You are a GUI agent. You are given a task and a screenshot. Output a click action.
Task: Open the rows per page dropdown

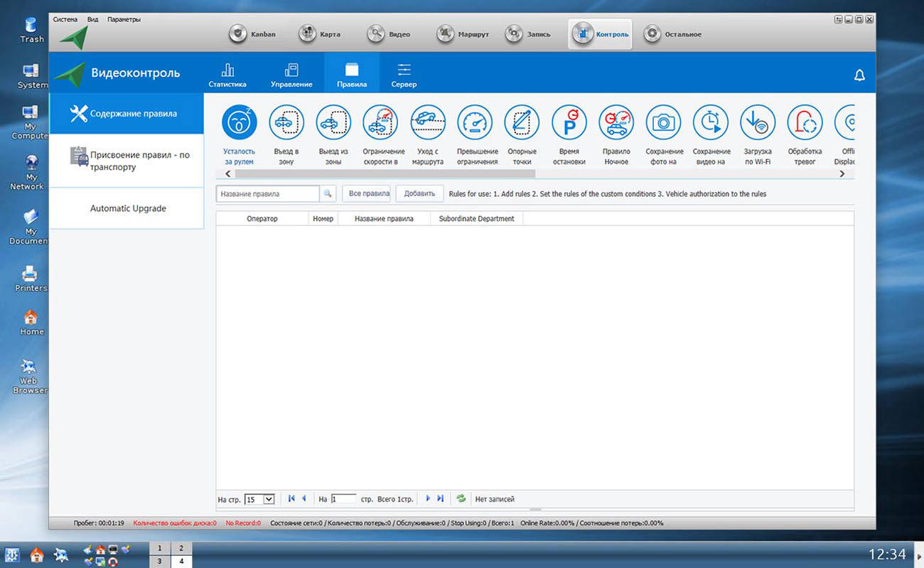coord(268,499)
